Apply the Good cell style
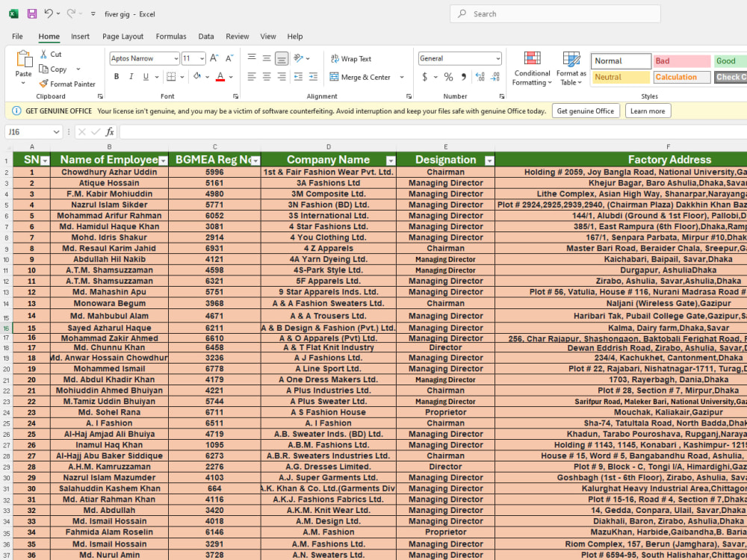Screen dimensions: 747x560 pyautogui.click(x=730, y=61)
